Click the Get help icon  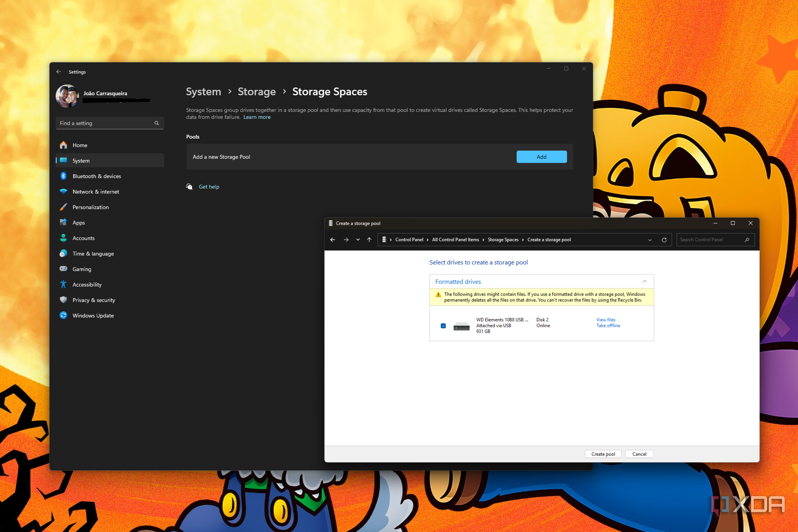[x=189, y=187]
